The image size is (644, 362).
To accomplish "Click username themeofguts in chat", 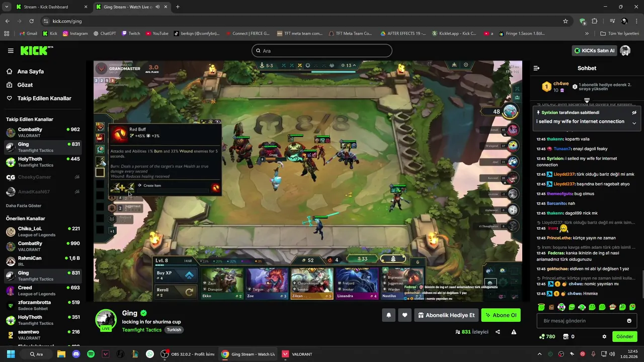I will pyautogui.click(x=559, y=194).
